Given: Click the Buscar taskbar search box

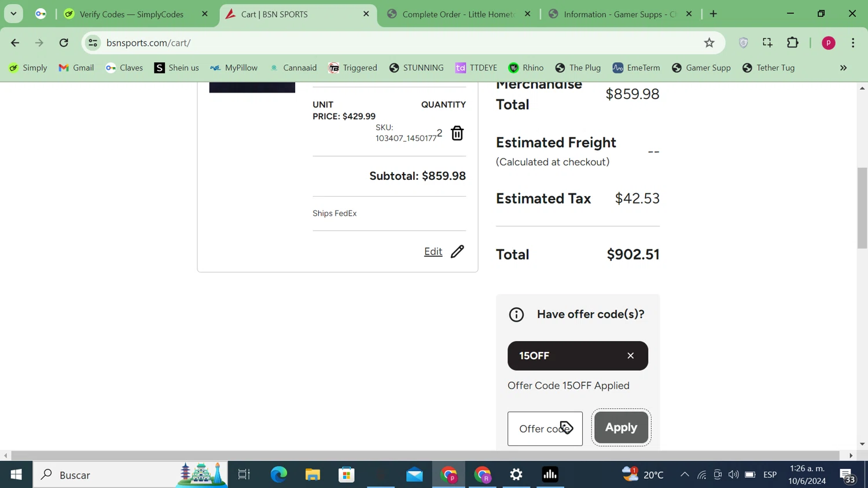Looking at the screenshot, I should pyautogui.click(x=130, y=475).
